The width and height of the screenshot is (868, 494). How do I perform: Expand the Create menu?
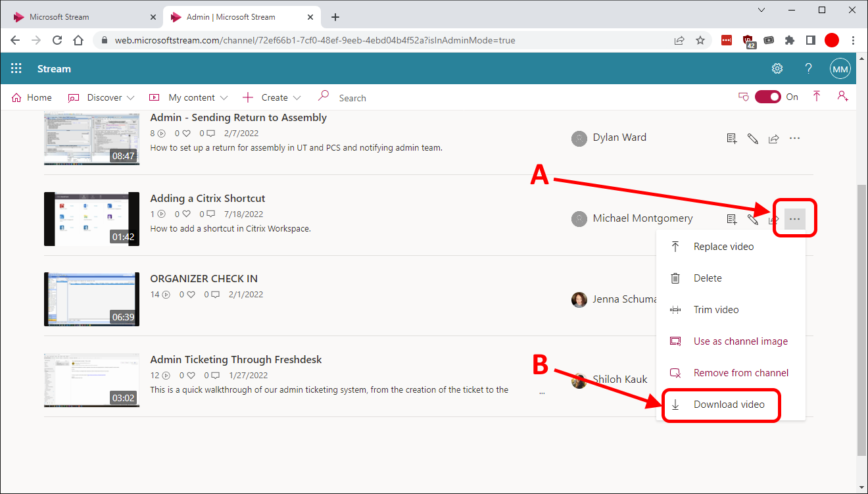272,97
